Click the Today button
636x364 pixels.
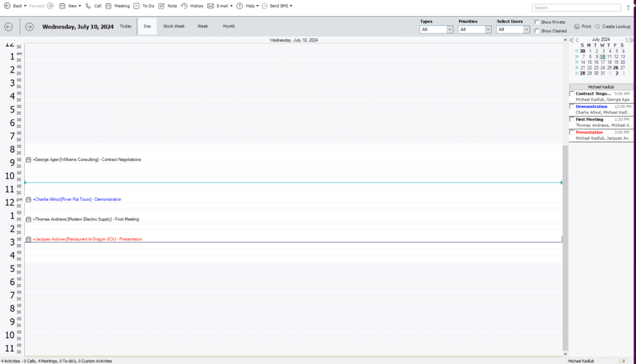(125, 26)
